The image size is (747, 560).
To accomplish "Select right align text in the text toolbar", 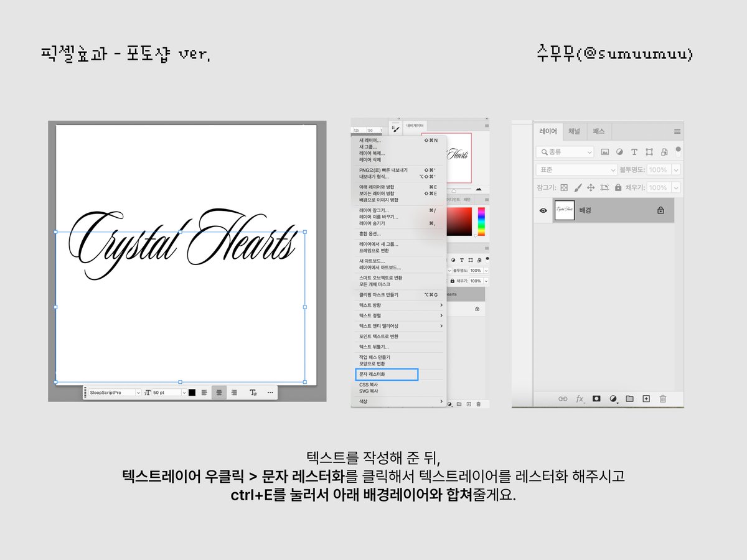I will 234,393.
